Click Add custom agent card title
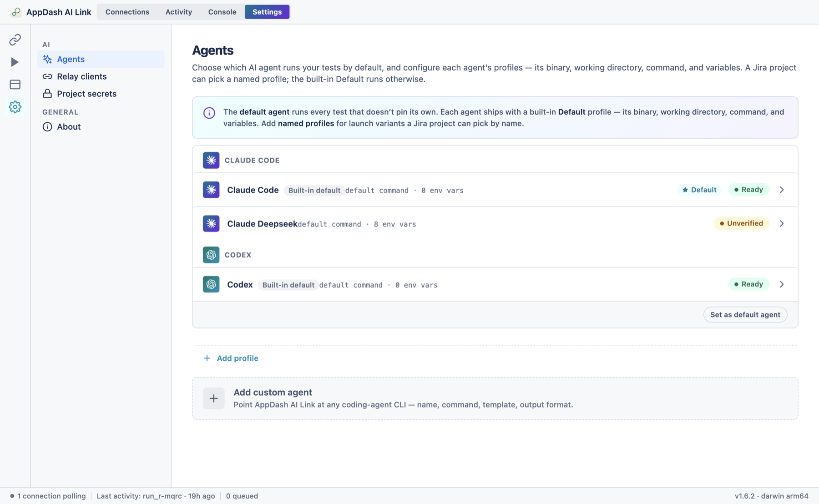Image resolution: width=819 pixels, height=504 pixels. tap(273, 393)
